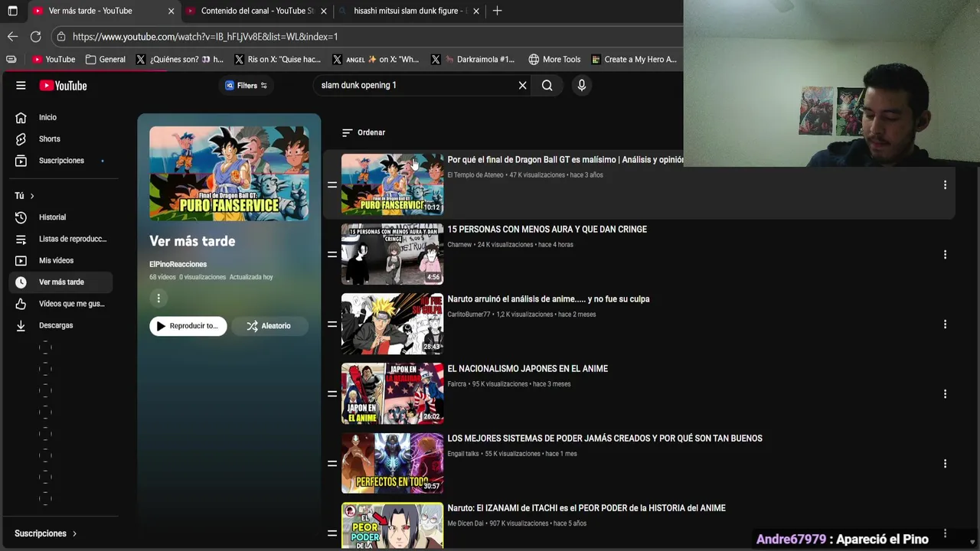Open the Ordenar sort dropdown

click(x=364, y=132)
